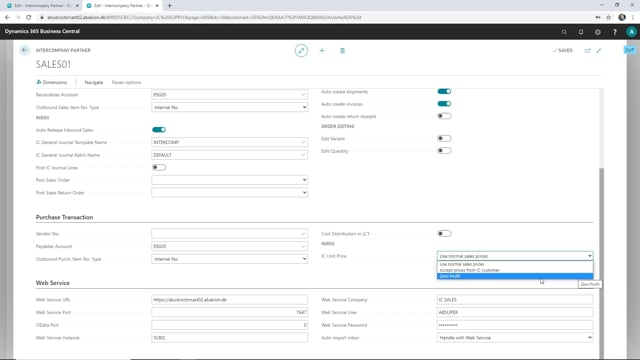The height and width of the screenshot is (360, 640).
Task: Open the page in a new window icon
Action: click(588, 51)
